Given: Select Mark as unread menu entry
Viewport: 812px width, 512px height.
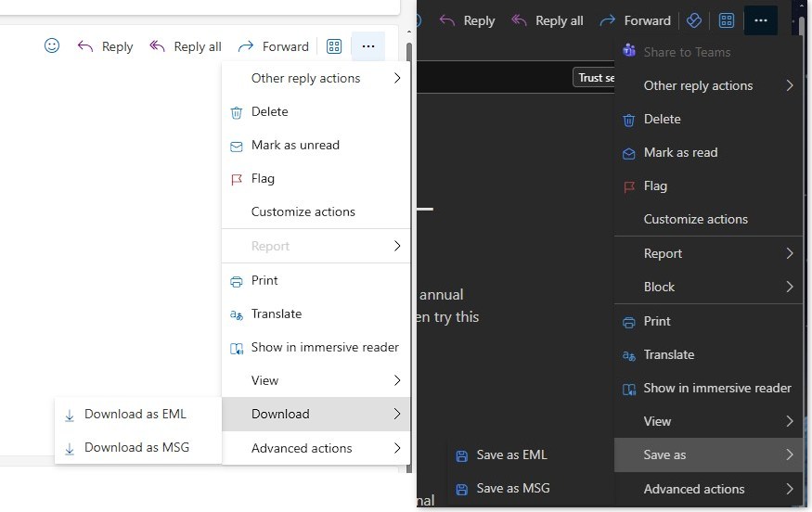Looking at the screenshot, I should 316,146.
